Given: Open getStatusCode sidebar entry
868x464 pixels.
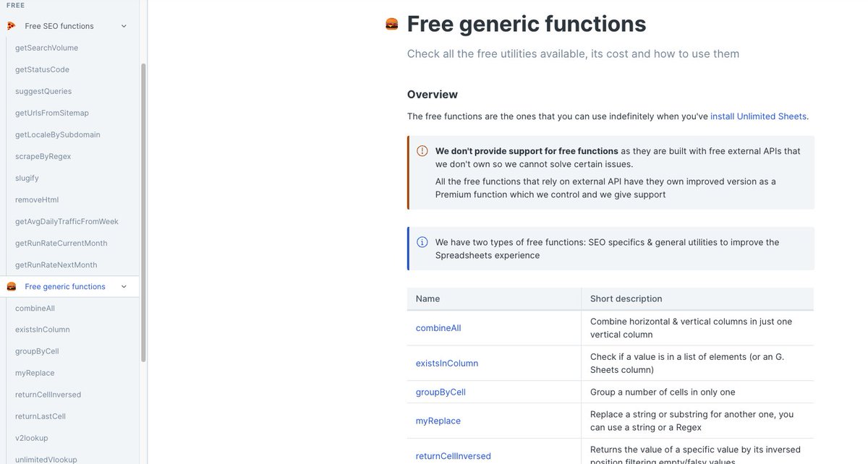Looking at the screenshot, I should click(x=42, y=69).
